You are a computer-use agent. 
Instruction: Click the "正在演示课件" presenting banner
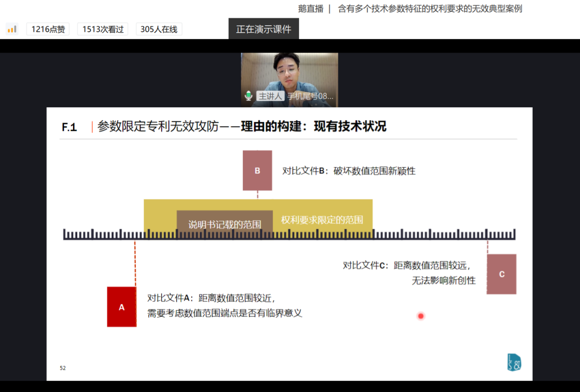(264, 29)
